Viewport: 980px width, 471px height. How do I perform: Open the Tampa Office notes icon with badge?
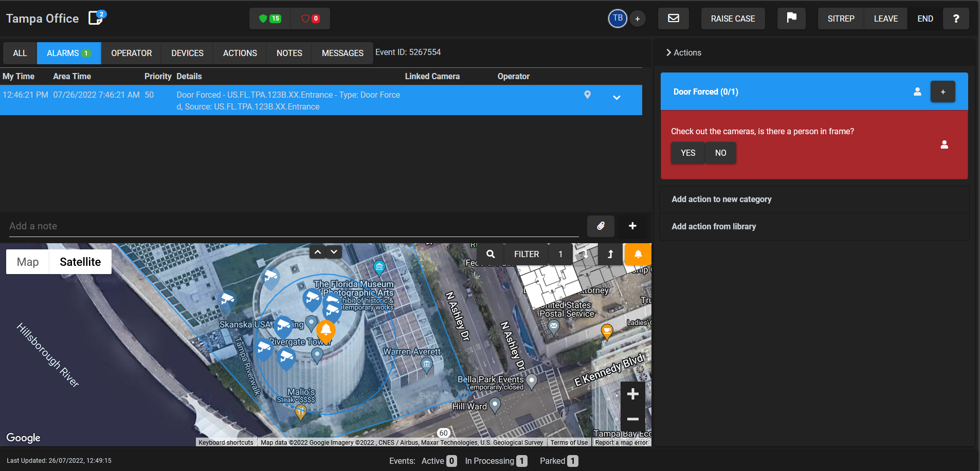click(x=97, y=18)
